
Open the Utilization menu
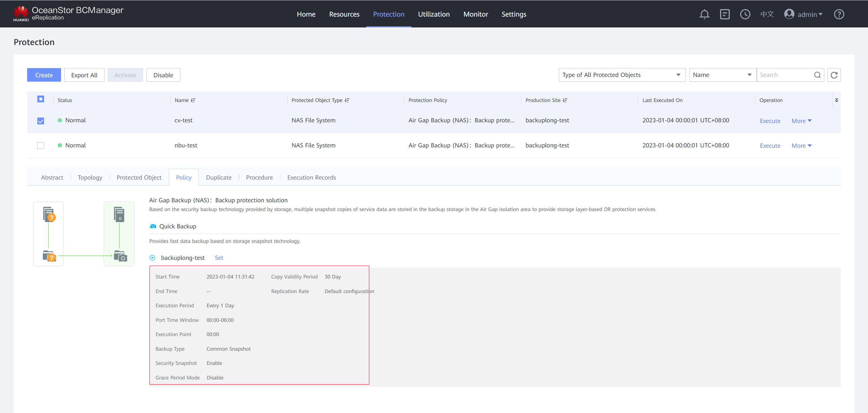[x=434, y=14]
